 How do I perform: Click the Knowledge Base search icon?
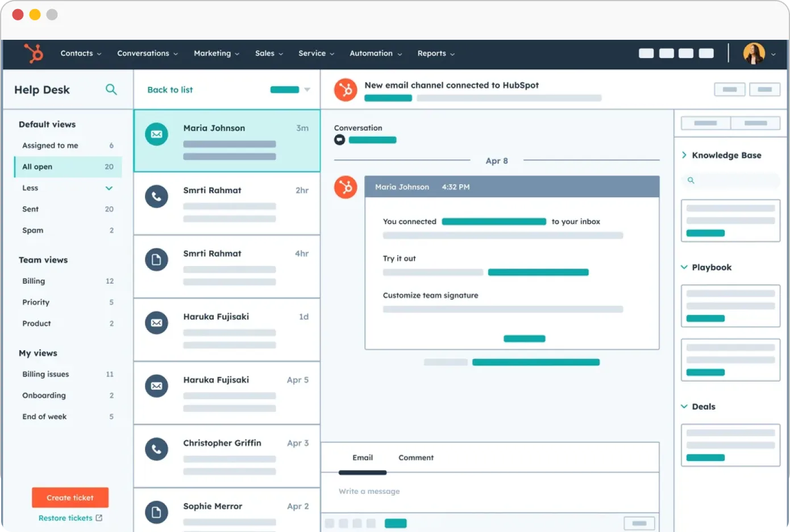pyautogui.click(x=691, y=180)
